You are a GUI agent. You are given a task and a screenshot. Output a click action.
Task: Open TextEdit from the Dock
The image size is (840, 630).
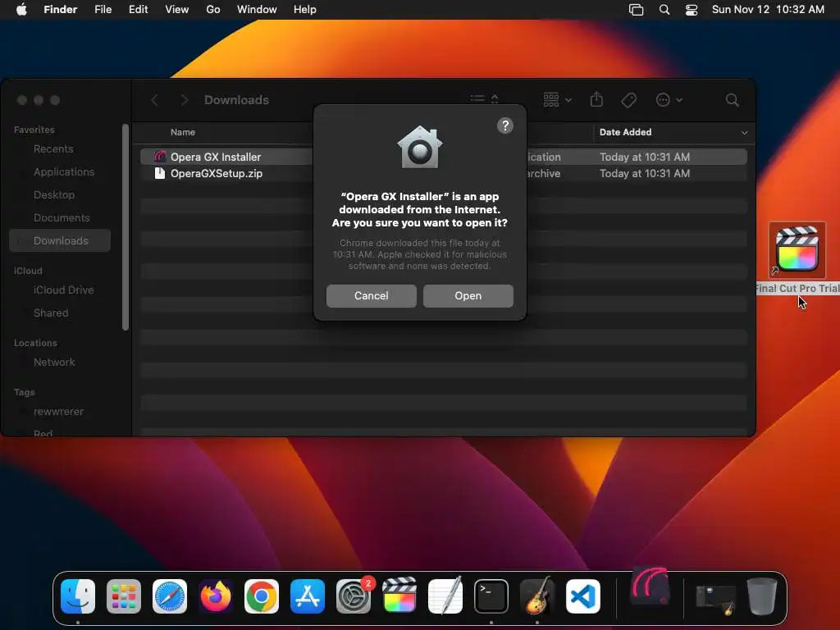point(445,596)
